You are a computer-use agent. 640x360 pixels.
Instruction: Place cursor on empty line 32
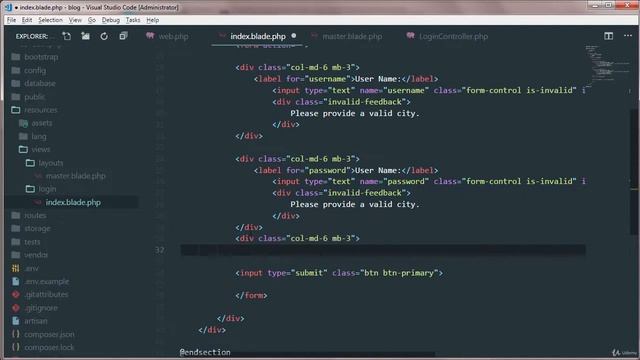click(383, 250)
